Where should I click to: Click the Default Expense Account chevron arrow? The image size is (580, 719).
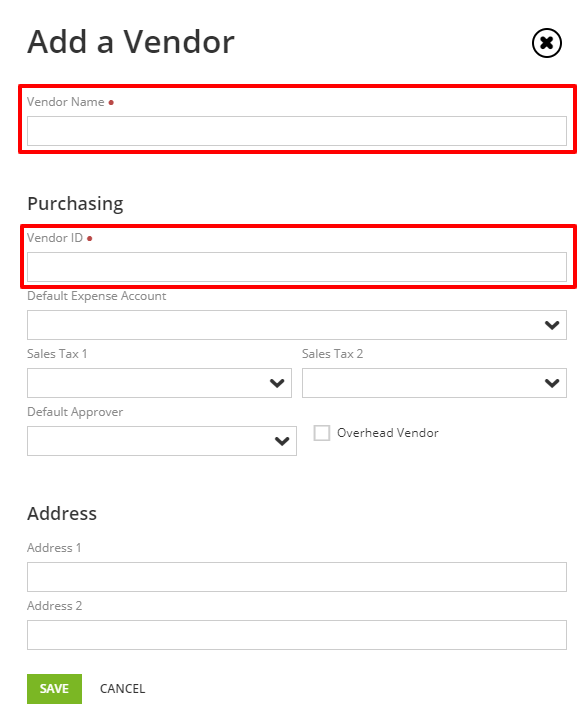point(552,325)
